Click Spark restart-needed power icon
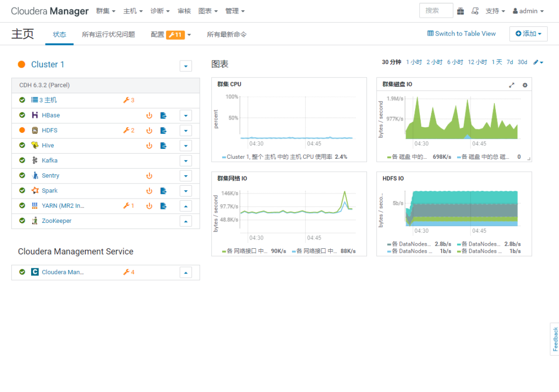The width and height of the screenshot is (559, 392). [150, 191]
